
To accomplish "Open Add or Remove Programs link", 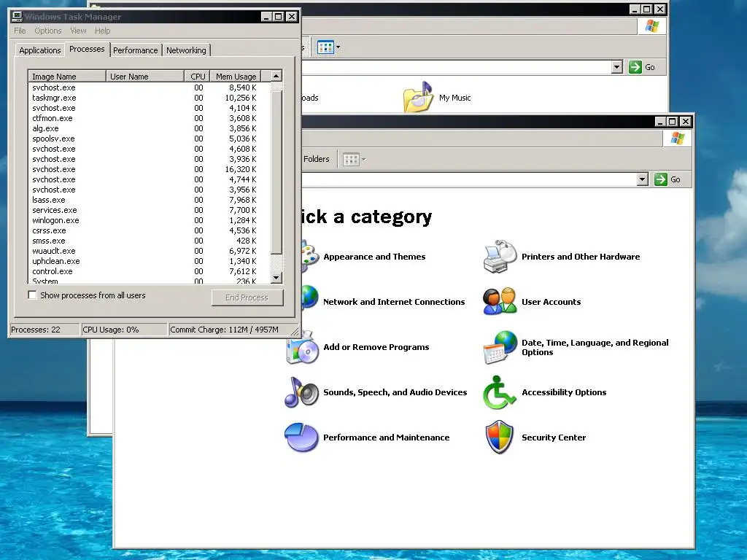I will [x=376, y=347].
